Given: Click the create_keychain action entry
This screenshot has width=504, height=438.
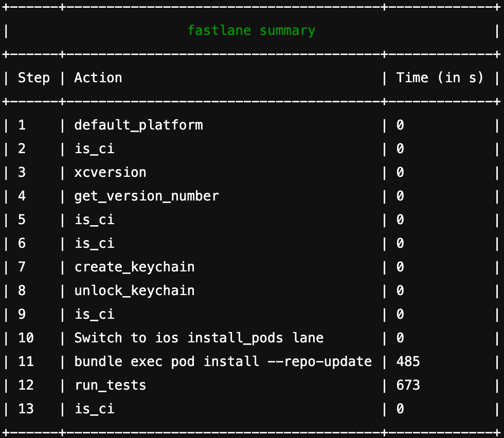Looking at the screenshot, I should pyautogui.click(x=134, y=267).
